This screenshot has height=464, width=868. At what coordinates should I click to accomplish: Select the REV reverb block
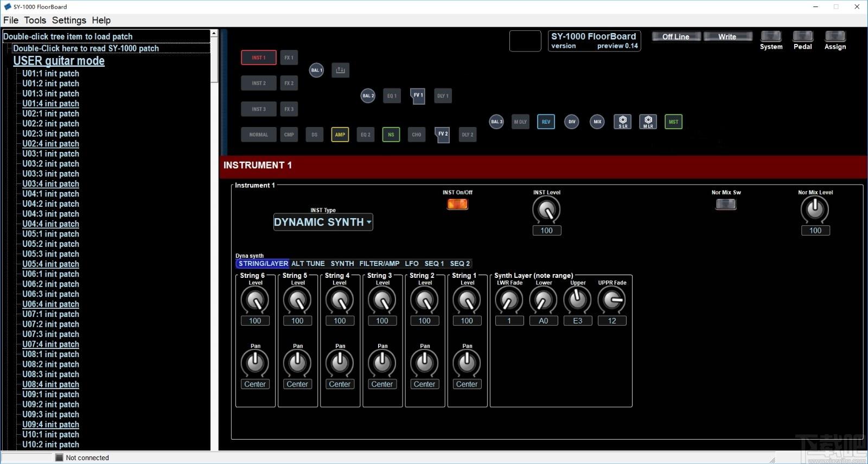pos(546,122)
